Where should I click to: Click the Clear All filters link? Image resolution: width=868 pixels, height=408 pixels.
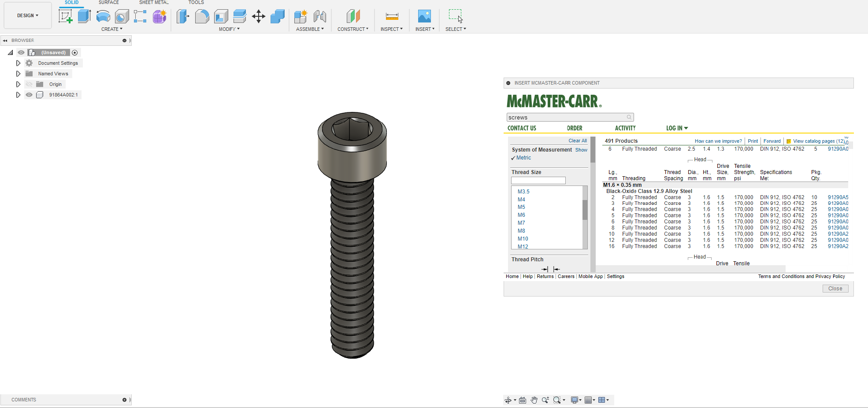(x=577, y=141)
